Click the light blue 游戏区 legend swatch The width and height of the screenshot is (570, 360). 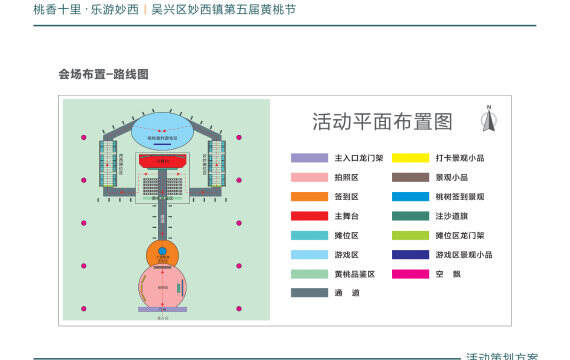(x=309, y=255)
